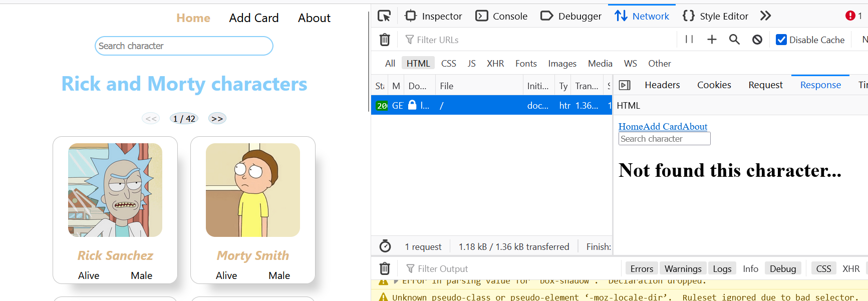Pick an element with the element picker

pyautogui.click(x=384, y=16)
